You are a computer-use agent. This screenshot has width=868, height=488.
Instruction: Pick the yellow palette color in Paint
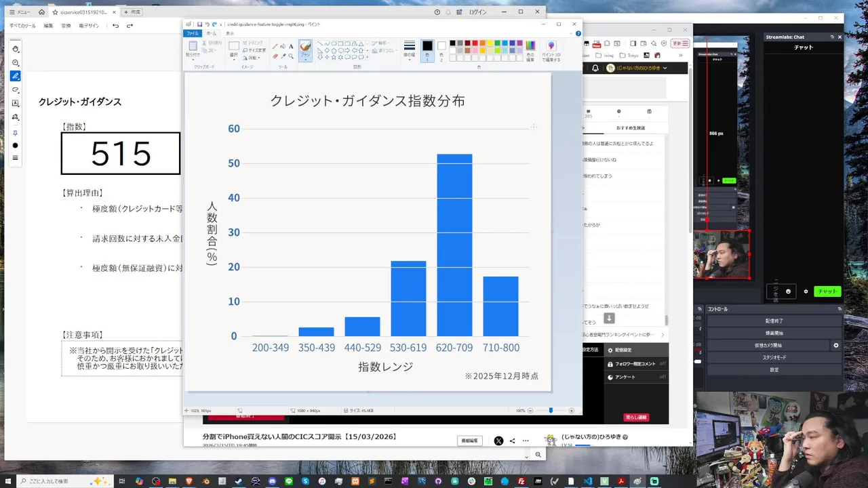click(x=490, y=43)
